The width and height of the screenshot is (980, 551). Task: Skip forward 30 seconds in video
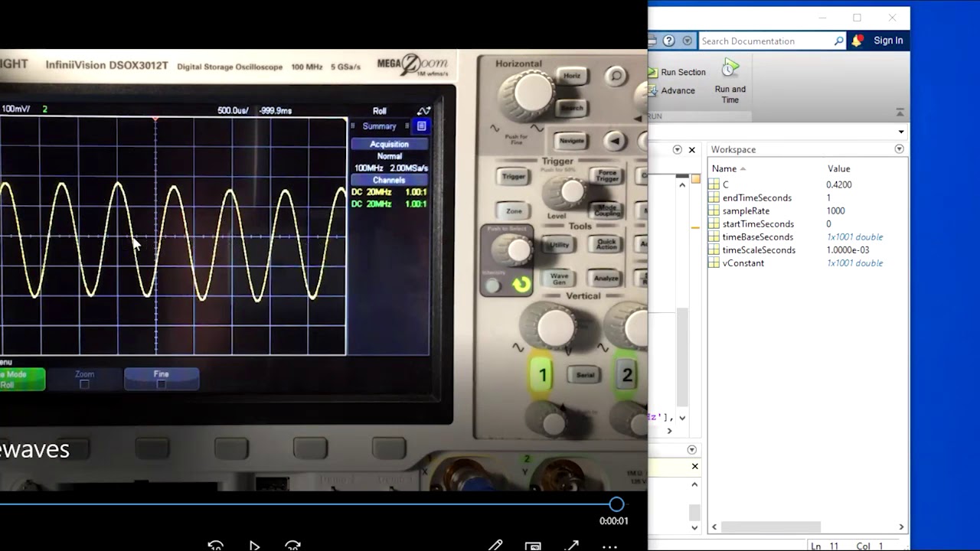292,546
